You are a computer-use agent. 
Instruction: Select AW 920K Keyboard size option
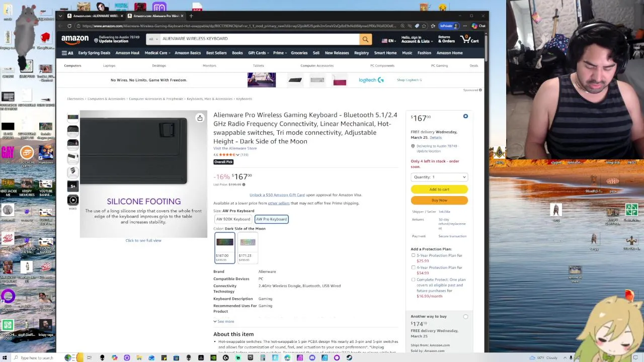(x=233, y=219)
